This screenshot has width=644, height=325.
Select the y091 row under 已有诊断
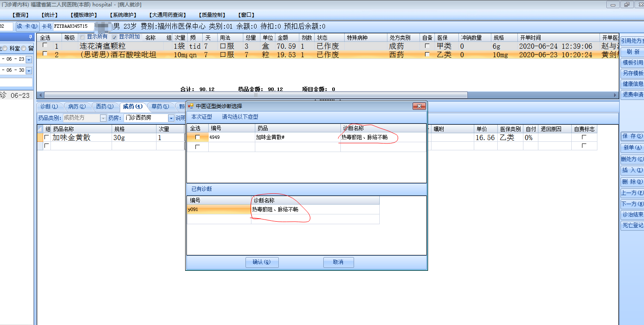(283, 210)
